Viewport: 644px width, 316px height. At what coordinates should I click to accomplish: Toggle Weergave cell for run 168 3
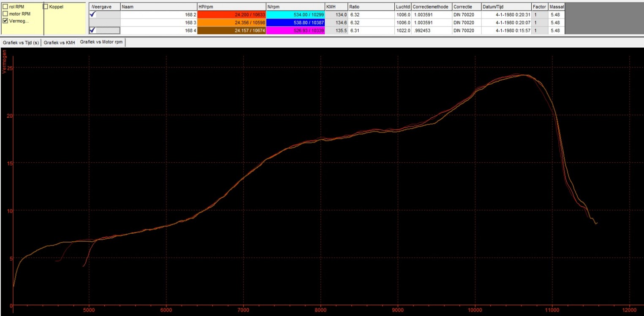(105, 22)
